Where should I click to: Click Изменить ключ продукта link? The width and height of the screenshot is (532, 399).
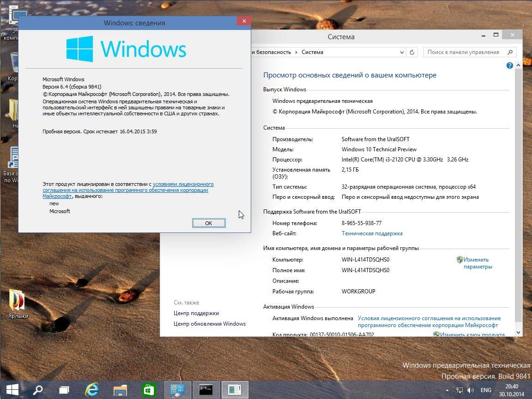(x=472, y=334)
